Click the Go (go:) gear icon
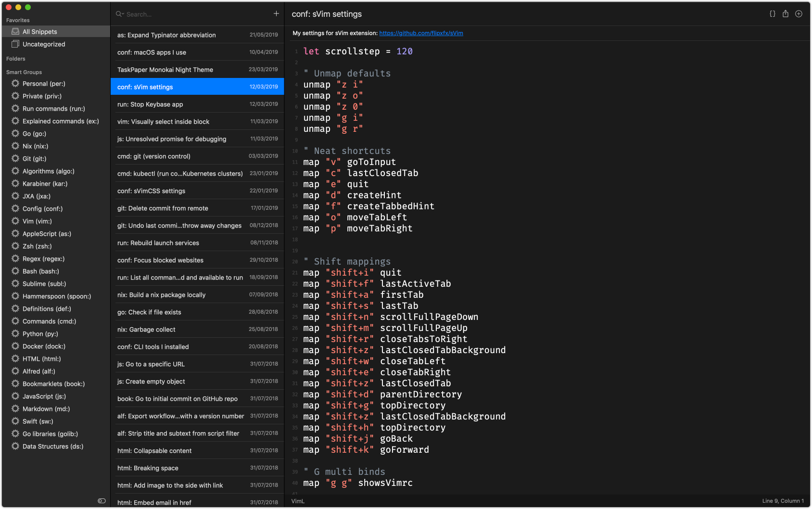The width and height of the screenshot is (812, 509). pyautogui.click(x=15, y=134)
